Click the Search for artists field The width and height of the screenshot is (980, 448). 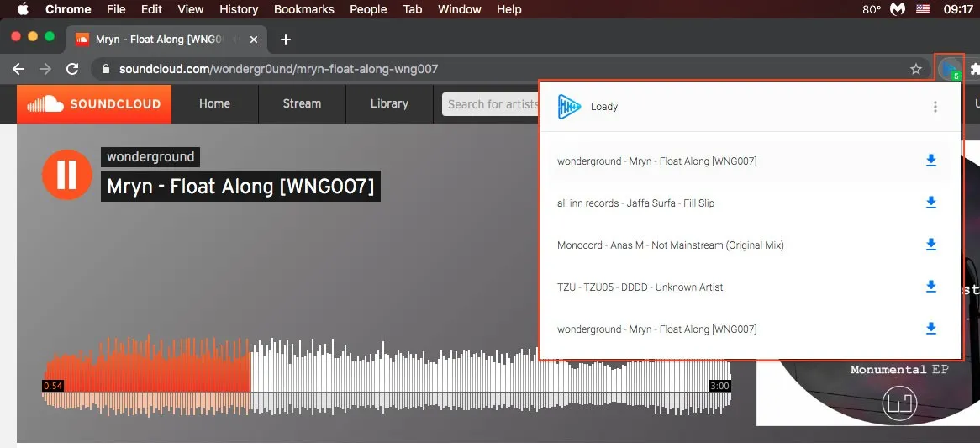click(491, 103)
